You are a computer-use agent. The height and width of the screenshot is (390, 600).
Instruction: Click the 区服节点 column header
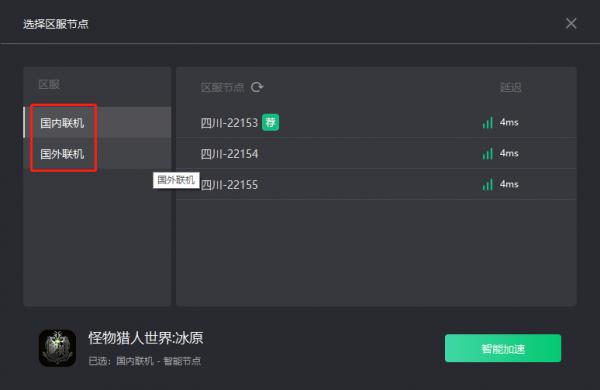pyautogui.click(x=222, y=88)
